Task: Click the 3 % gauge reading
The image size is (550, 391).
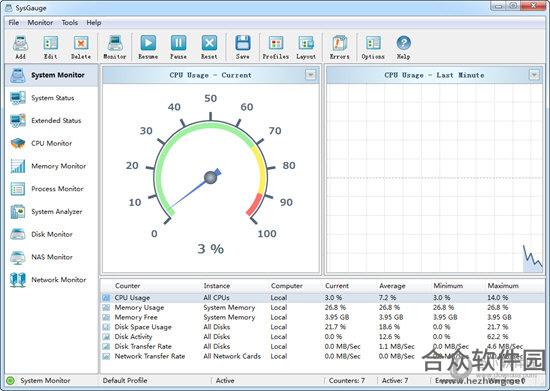Action: [x=210, y=249]
